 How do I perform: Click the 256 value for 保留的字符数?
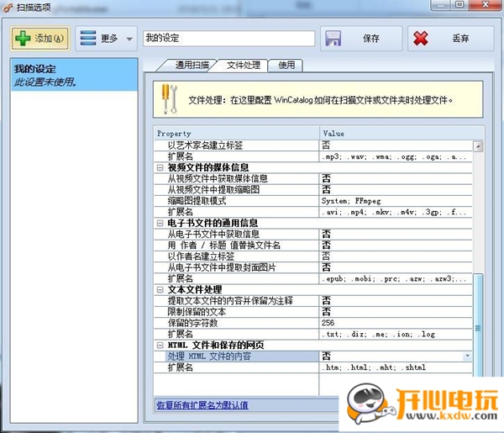(396, 323)
